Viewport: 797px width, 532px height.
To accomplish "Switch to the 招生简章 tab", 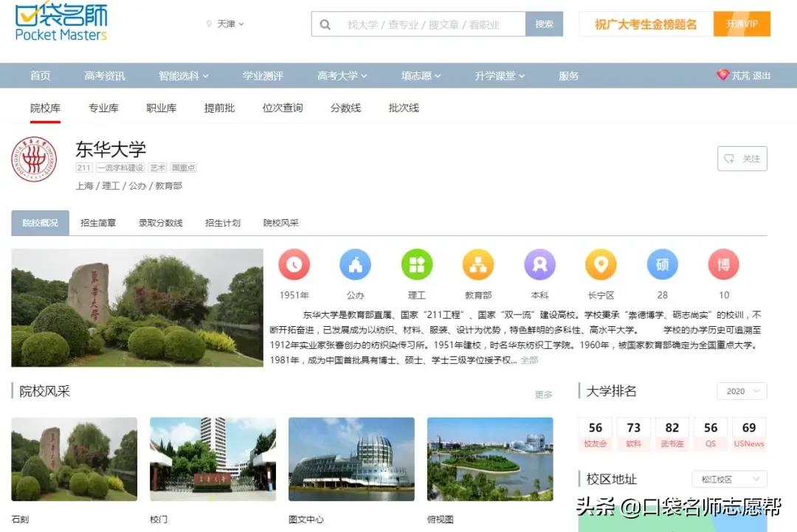I will coord(98,223).
